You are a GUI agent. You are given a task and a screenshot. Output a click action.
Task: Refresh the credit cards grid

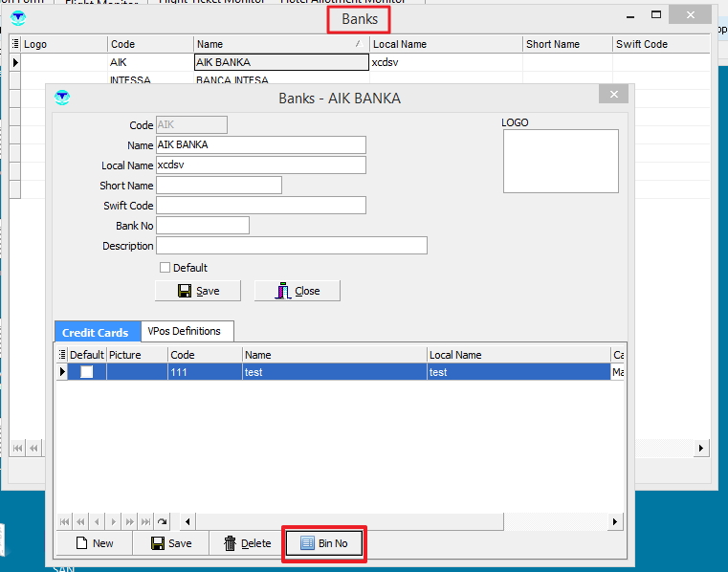162,521
